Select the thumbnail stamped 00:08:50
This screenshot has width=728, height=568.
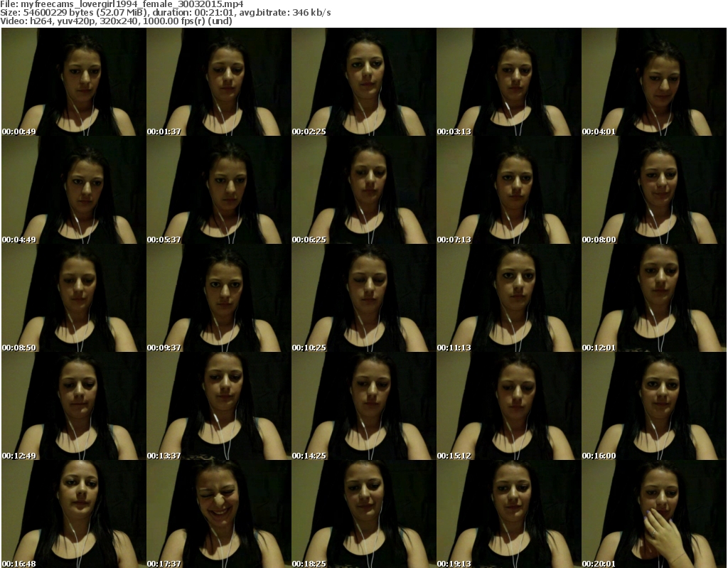coord(74,298)
